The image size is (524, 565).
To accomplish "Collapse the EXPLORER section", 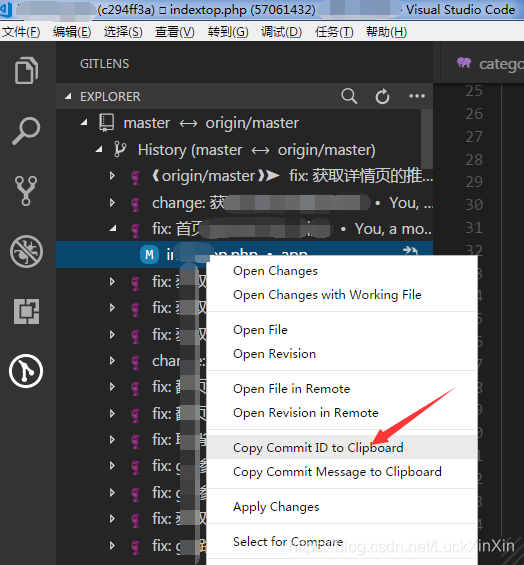I will pos(68,96).
